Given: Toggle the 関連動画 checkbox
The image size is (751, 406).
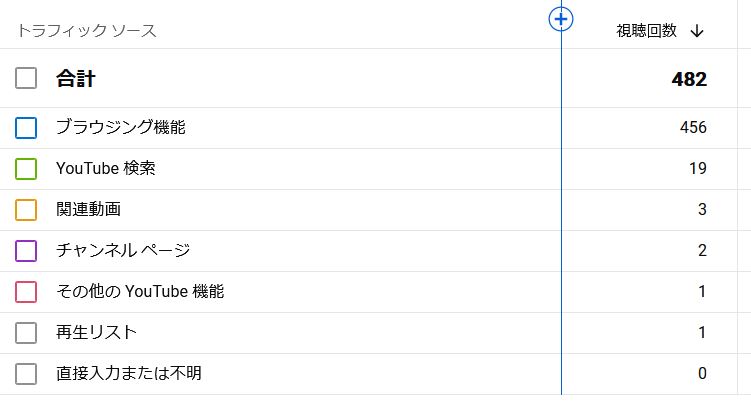Looking at the screenshot, I should tap(27, 210).
